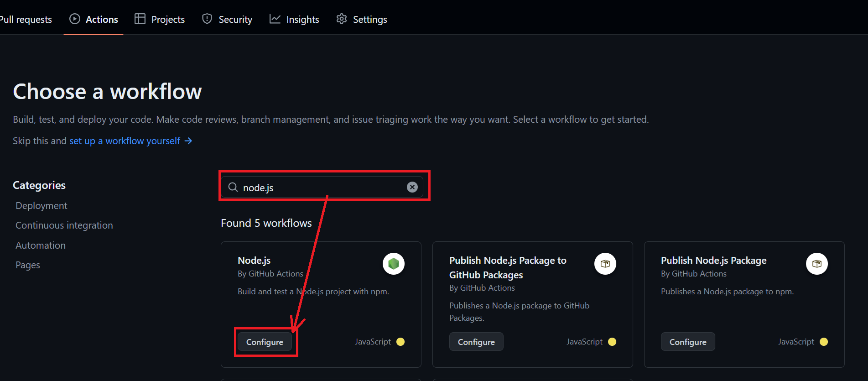The width and height of the screenshot is (868, 381).
Task: Open the Security tab
Action: (x=227, y=19)
